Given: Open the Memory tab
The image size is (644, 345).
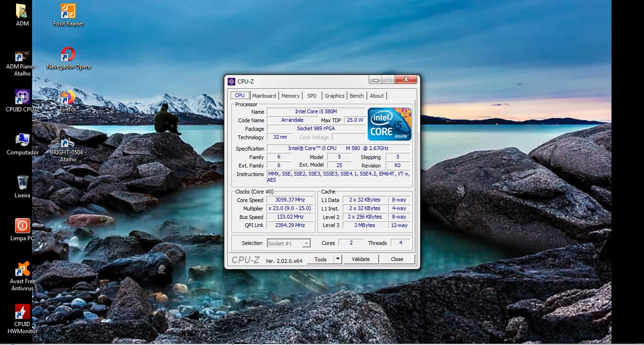Looking at the screenshot, I should [x=290, y=96].
